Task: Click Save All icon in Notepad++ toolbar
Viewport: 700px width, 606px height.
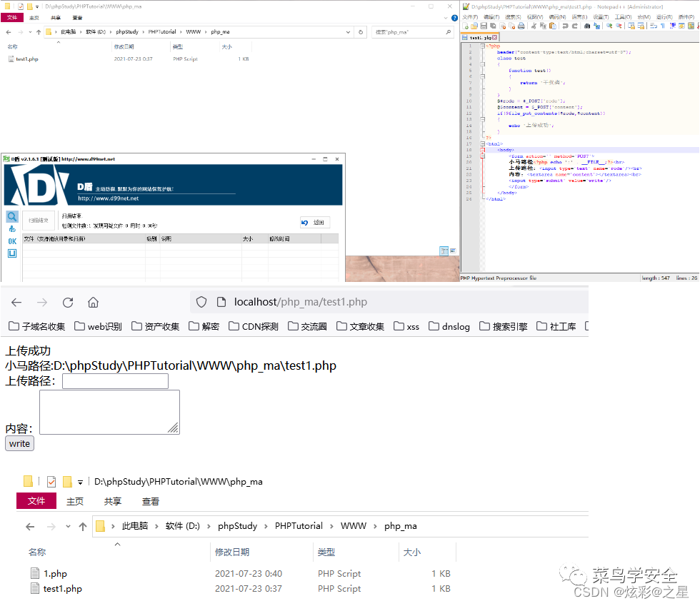Action: (493, 26)
